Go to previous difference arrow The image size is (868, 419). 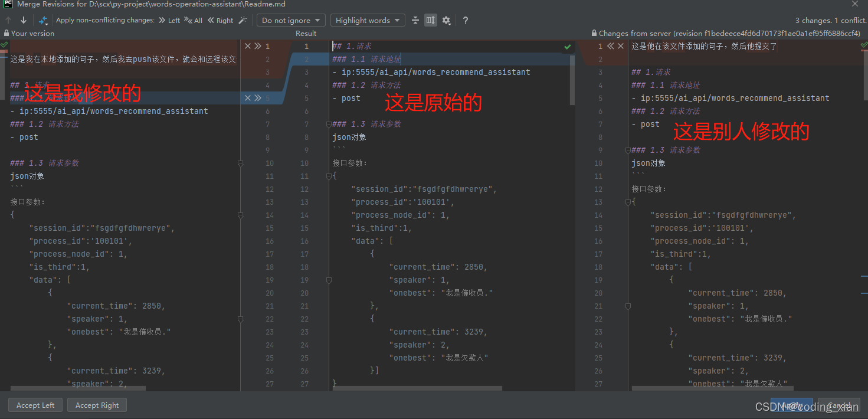point(9,20)
